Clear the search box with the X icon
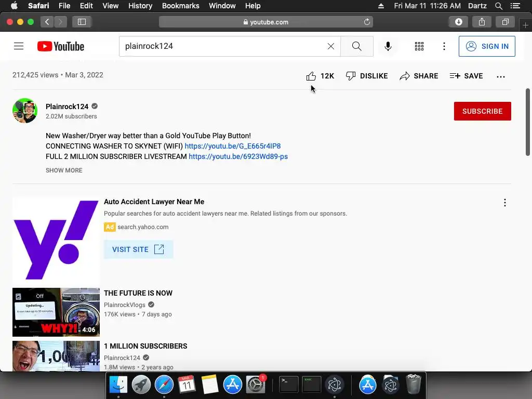 pyautogui.click(x=331, y=46)
